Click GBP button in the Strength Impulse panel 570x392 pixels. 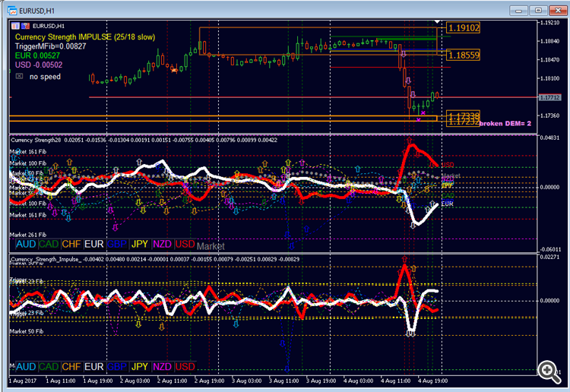point(117,367)
